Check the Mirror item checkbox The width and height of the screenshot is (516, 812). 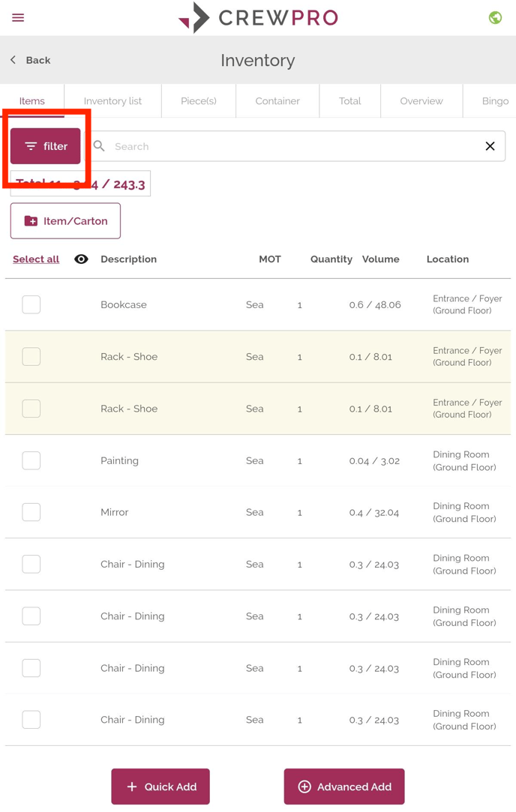tap(31, 512)
